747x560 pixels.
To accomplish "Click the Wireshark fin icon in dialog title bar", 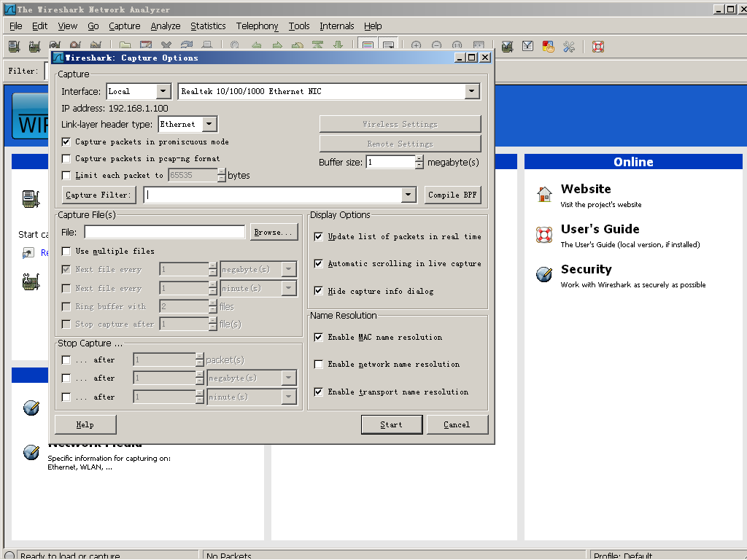I will (x=58, y=58).
